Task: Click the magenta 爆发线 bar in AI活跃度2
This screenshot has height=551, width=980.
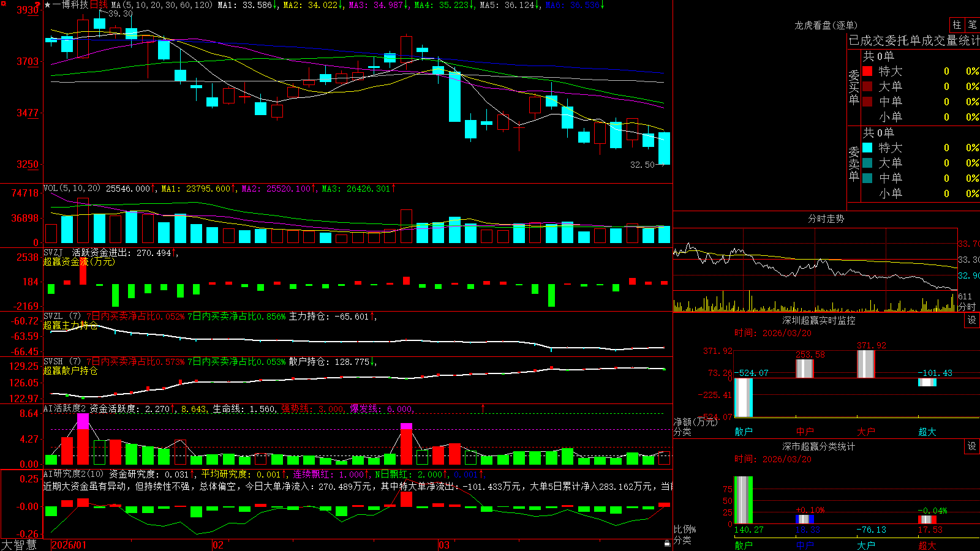Action: pos(83,421)
